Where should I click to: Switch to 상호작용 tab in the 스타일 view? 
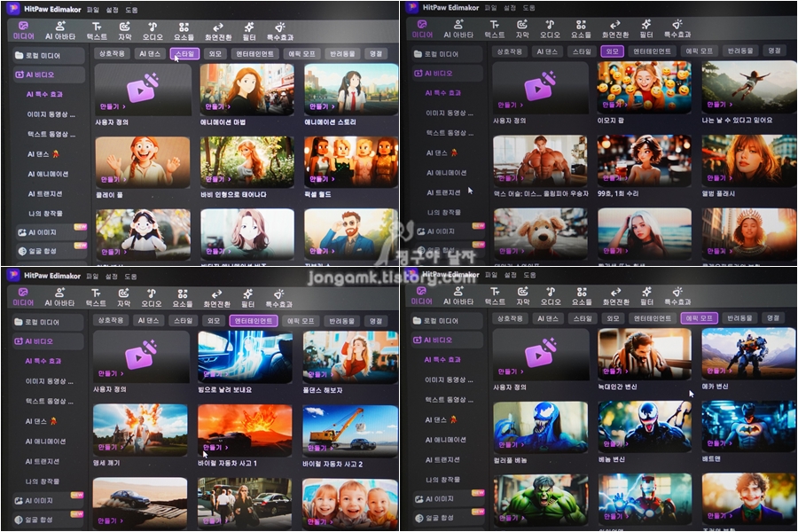[x=112, y=54]
